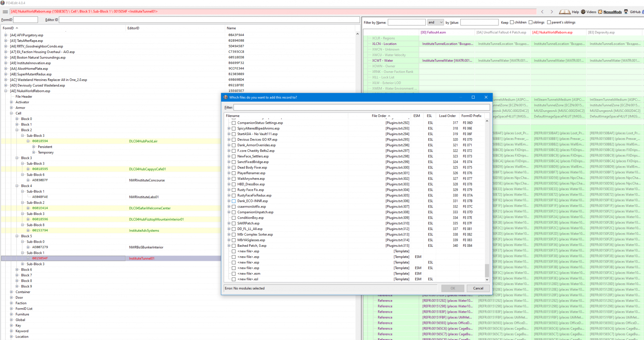
Task: Click the dialog Filter input field
Action: [361, 108]
